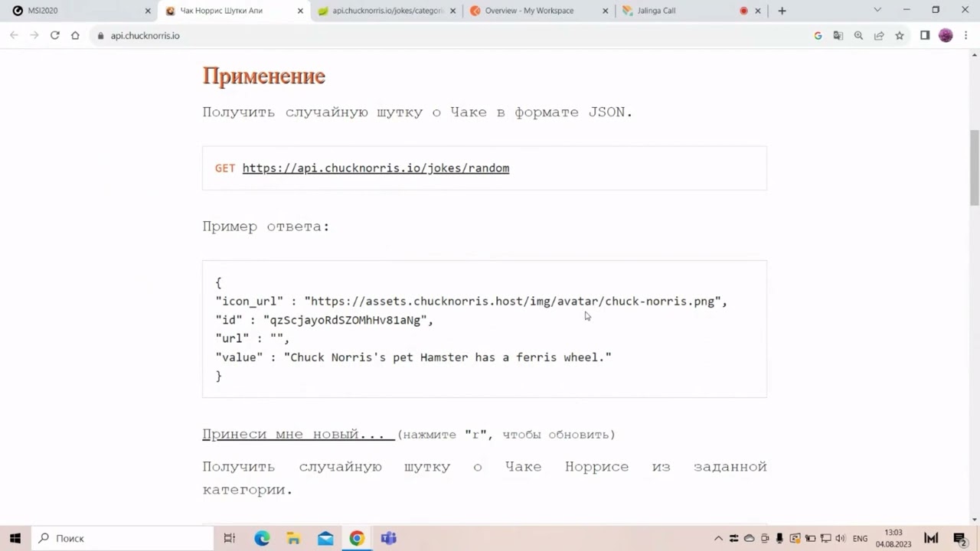
Task: Switch to Overview - My Workspace tab
Action: [539, 11]
